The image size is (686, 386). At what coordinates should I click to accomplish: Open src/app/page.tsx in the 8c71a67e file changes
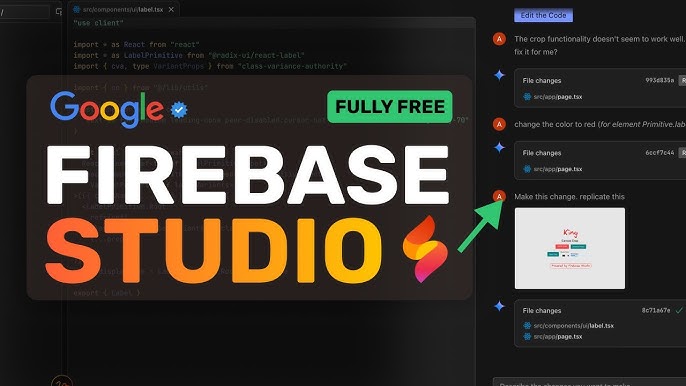click(x=553, y=337)
